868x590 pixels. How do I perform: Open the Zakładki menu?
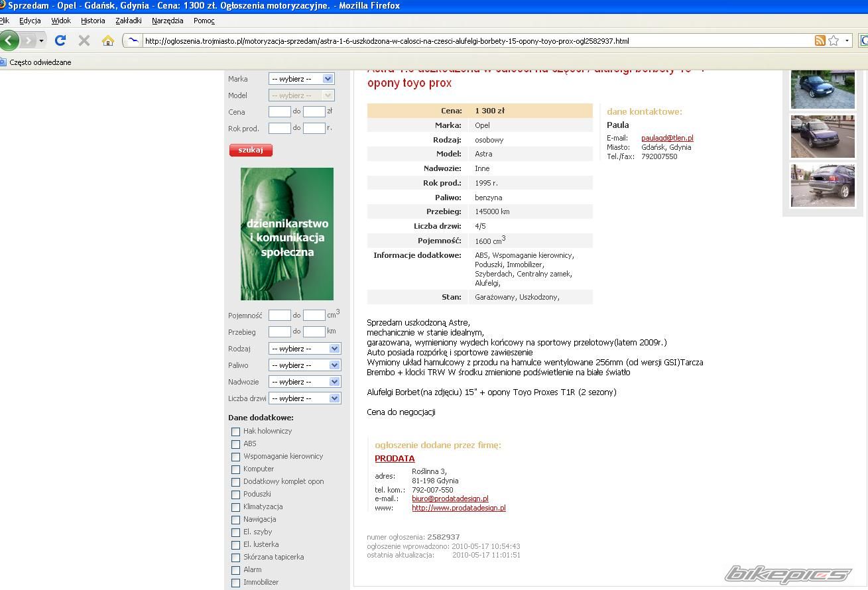[x=129, y=21]
